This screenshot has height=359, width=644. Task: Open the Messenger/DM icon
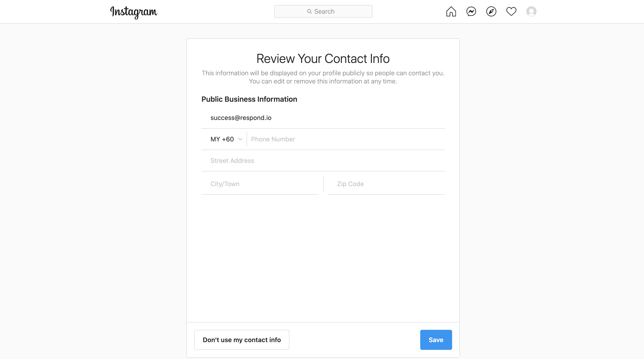(x=471, y=11)
